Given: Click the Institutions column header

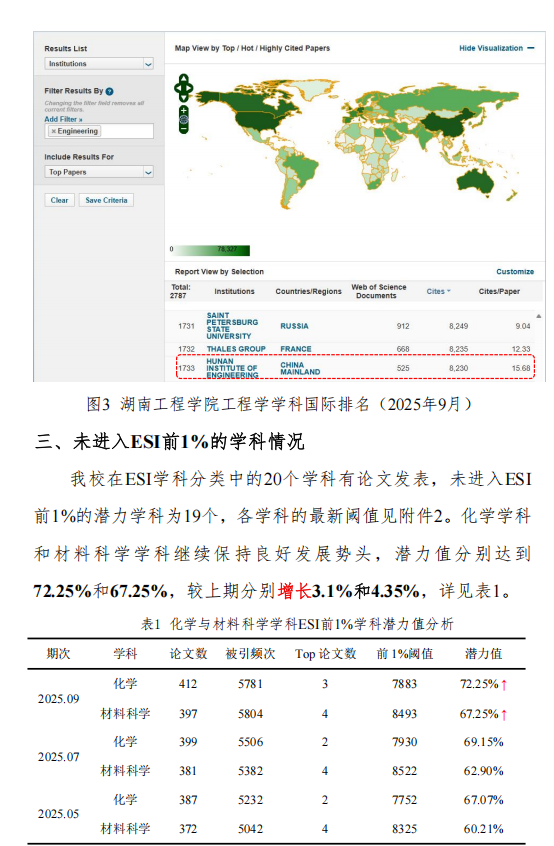Looking at the screenshot, I should (234, 291).
